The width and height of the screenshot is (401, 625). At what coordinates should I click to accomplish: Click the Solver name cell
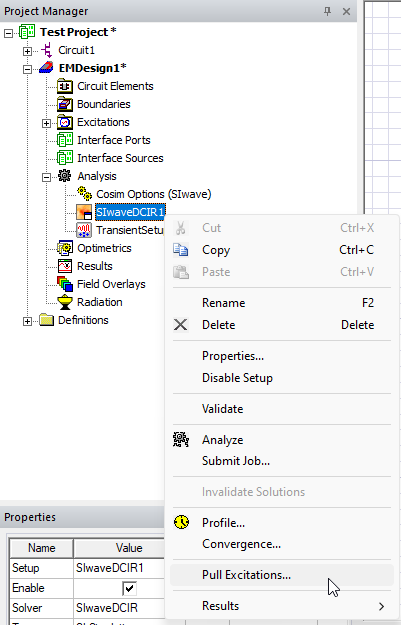(x=41, y=607)
